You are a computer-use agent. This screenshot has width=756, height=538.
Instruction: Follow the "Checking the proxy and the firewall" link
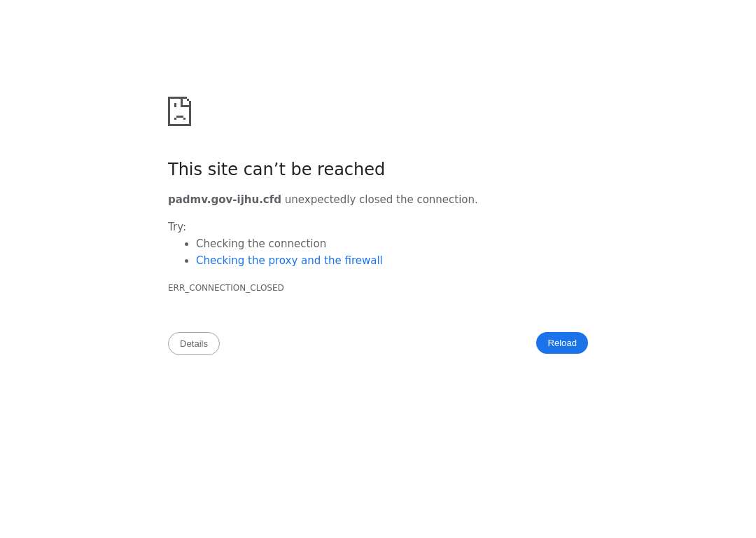pyautogui.click(x=289, y=261)
